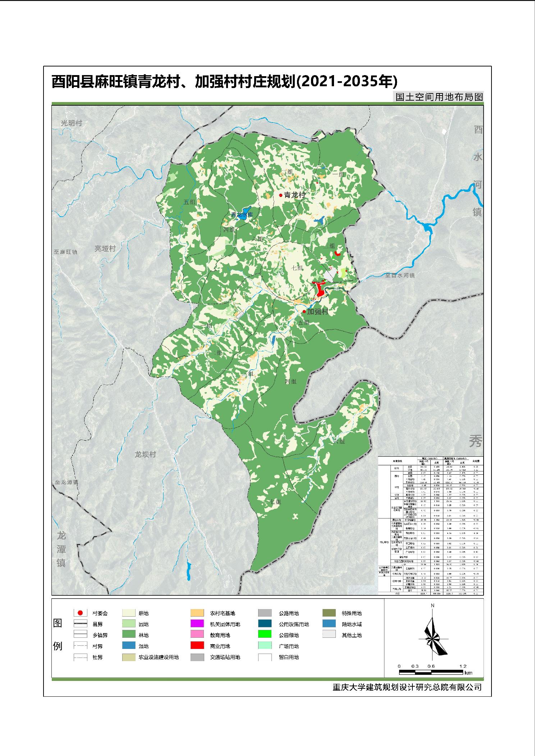
Task: Select the 陆地水域 blue legend swatch
Action: click(x=329, y=624)
